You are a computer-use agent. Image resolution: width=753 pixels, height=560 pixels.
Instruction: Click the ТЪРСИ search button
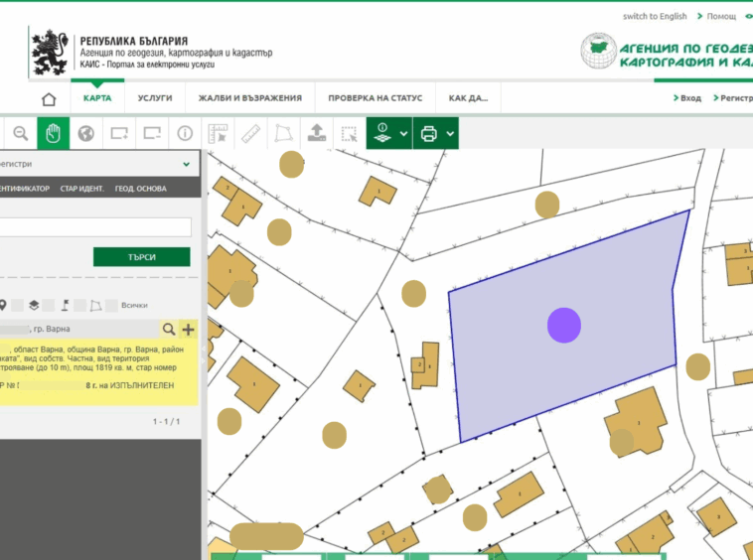[x=142, y=257]
